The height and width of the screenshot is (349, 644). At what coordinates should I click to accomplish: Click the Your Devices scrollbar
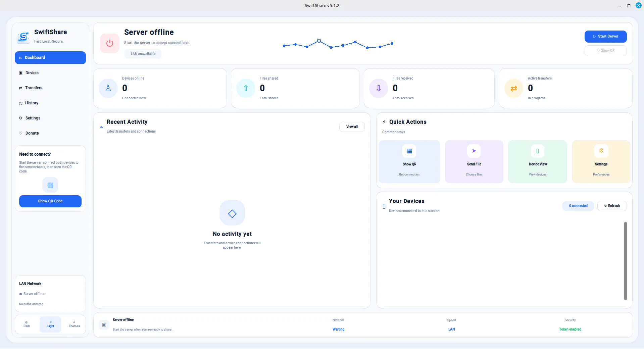[625, 261]
